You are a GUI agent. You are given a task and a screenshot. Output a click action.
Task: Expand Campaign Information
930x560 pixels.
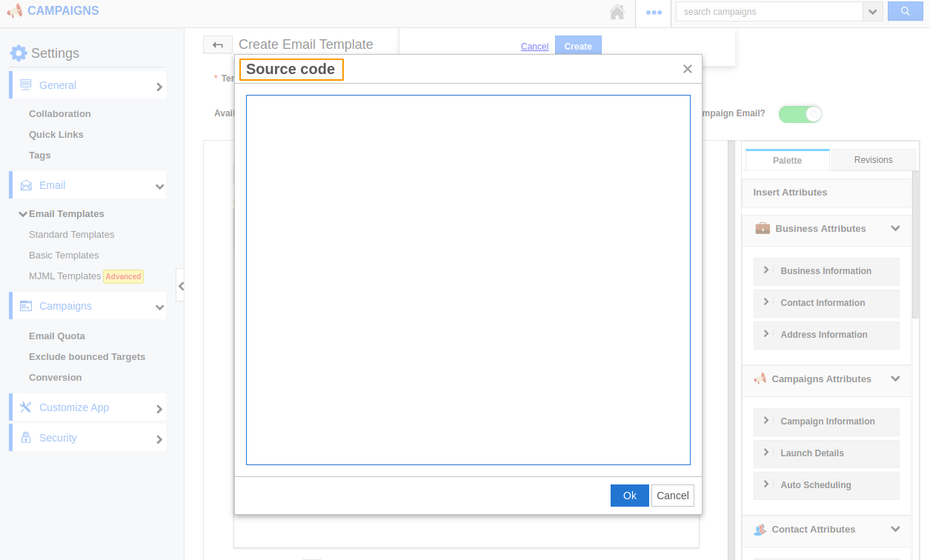(826, 421)
